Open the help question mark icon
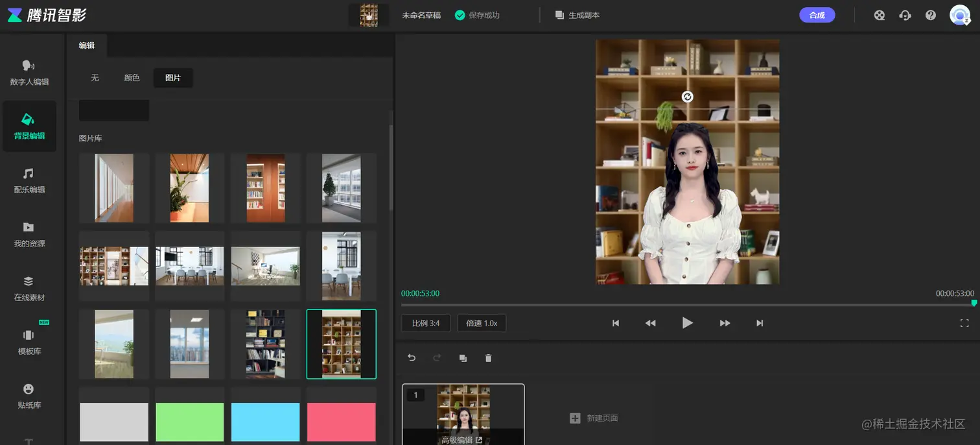 click(931, 15)
